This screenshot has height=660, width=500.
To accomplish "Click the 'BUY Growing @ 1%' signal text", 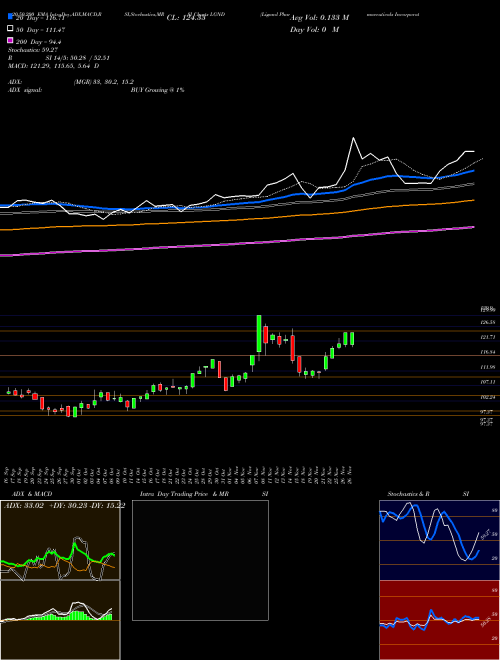I will coord(157,90).
